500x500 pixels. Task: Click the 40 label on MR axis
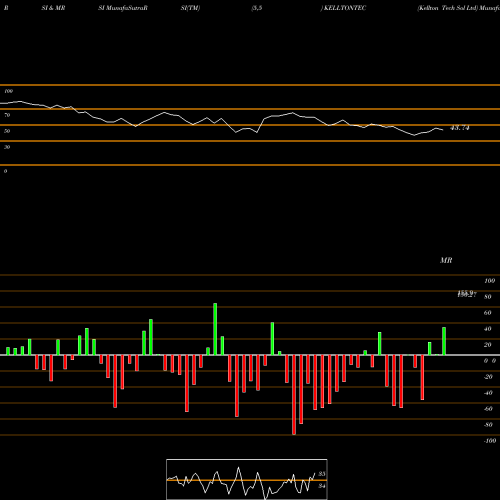(488, 329)
